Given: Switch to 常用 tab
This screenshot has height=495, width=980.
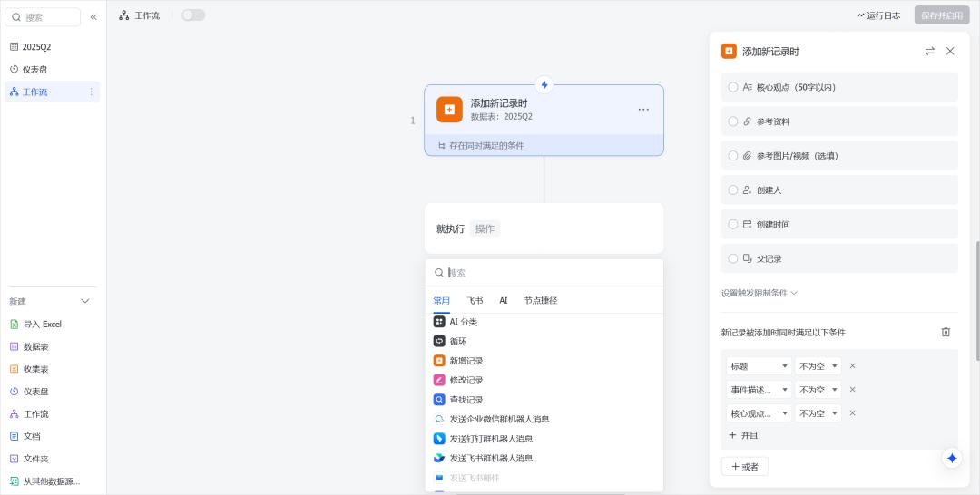Looking at the screenshot, I should [x=442, y=301].
